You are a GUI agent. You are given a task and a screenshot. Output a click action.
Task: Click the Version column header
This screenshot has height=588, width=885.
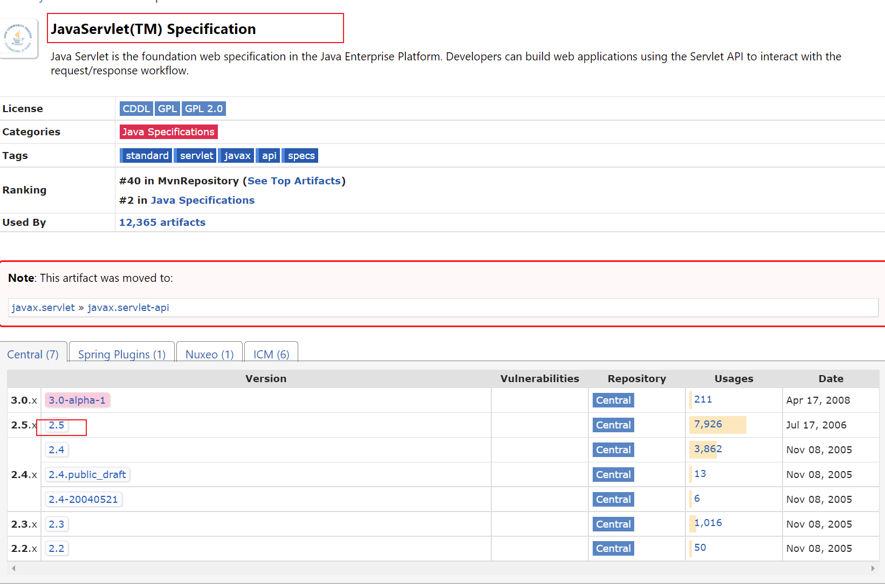click(x=266, y=379)
